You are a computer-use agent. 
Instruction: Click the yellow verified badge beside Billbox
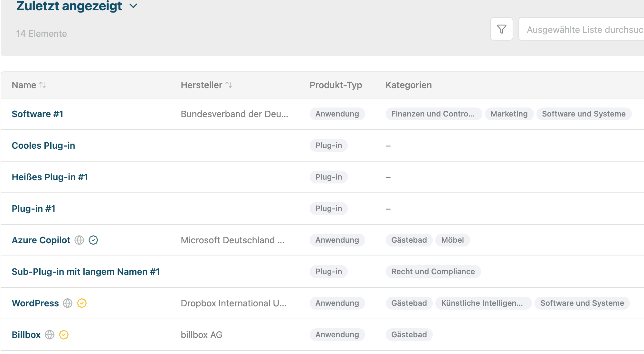pyautogui.click(x=64, y=335)
